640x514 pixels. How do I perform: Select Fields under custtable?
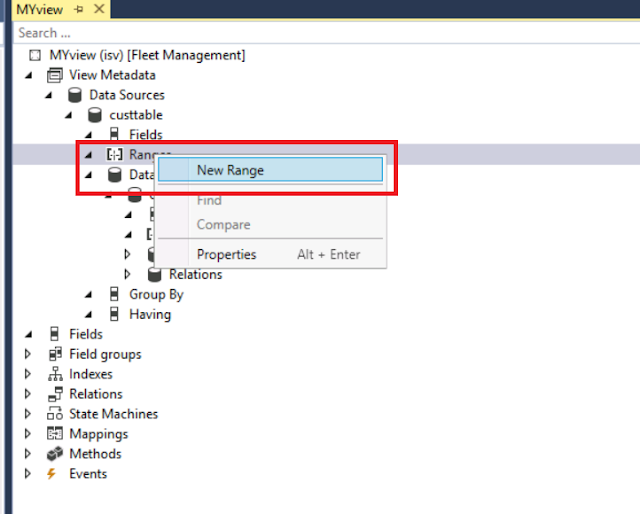(x=146, y=134)
